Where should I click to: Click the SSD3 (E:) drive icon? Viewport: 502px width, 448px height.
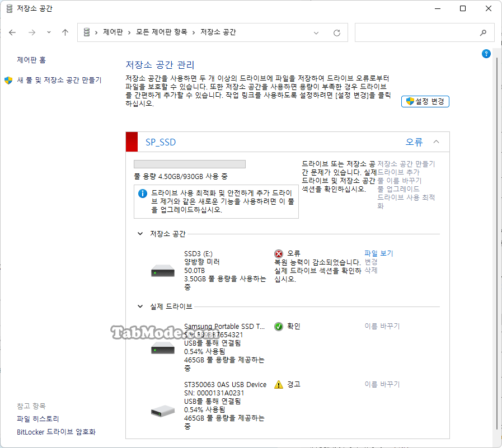tap(163, 271)
